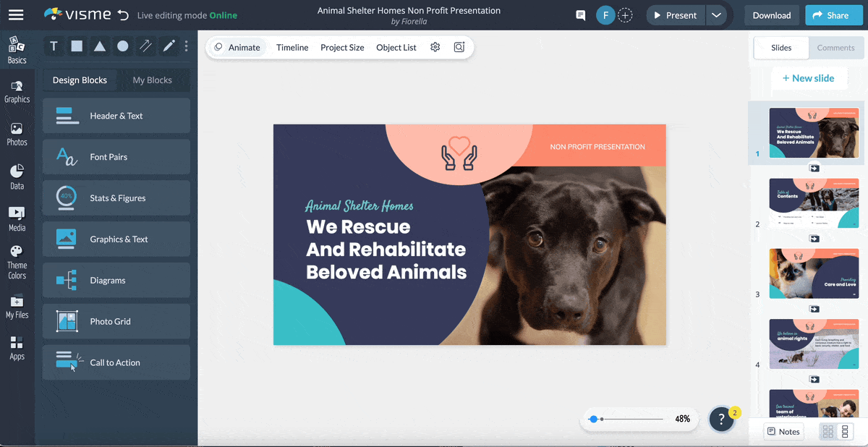
Task: Click the search magnifier in the top toolbar
Action: click(459, 46)
